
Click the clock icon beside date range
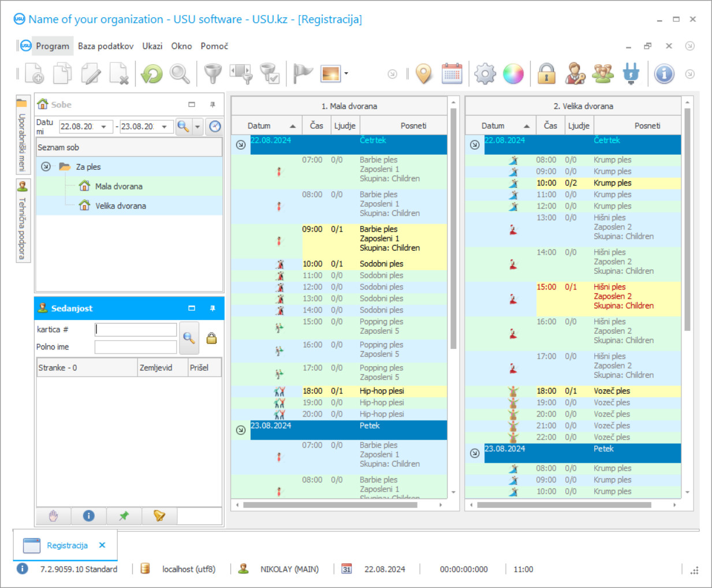(215, 126)
